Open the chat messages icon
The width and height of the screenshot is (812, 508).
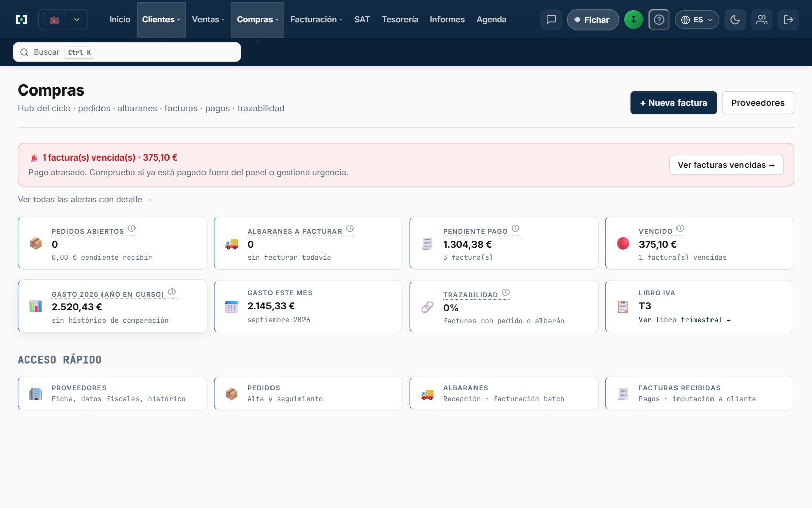pyautogui.click(x=551, y=20)
